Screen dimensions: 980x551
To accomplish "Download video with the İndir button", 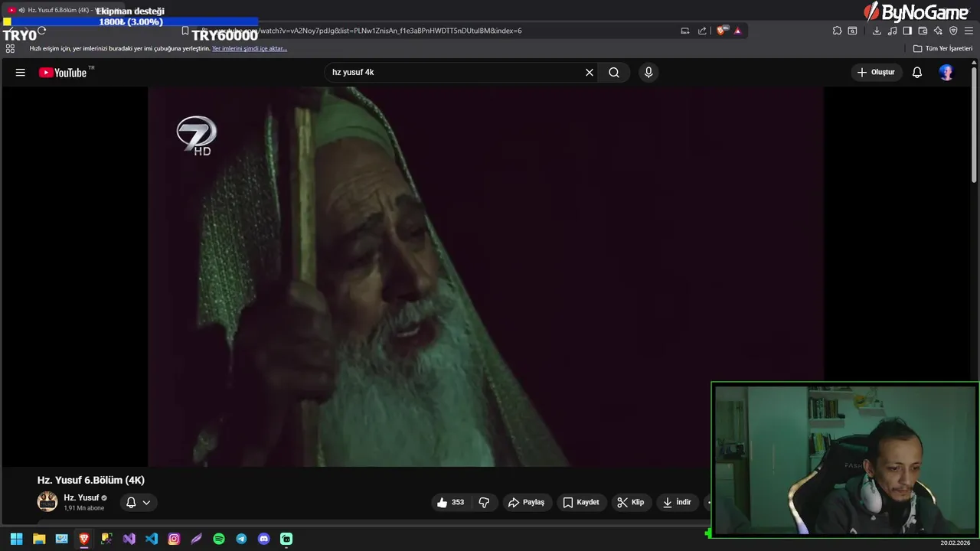I will pos(678,502).
